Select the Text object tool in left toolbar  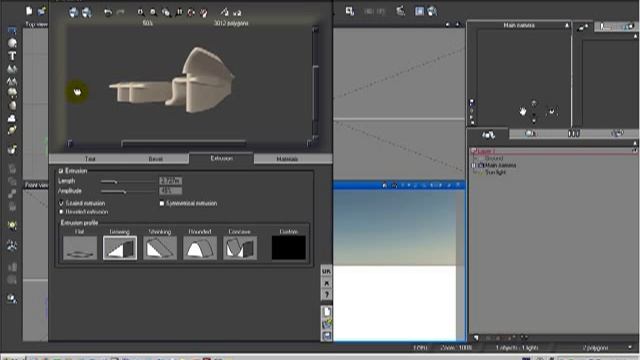pos(12,56)
